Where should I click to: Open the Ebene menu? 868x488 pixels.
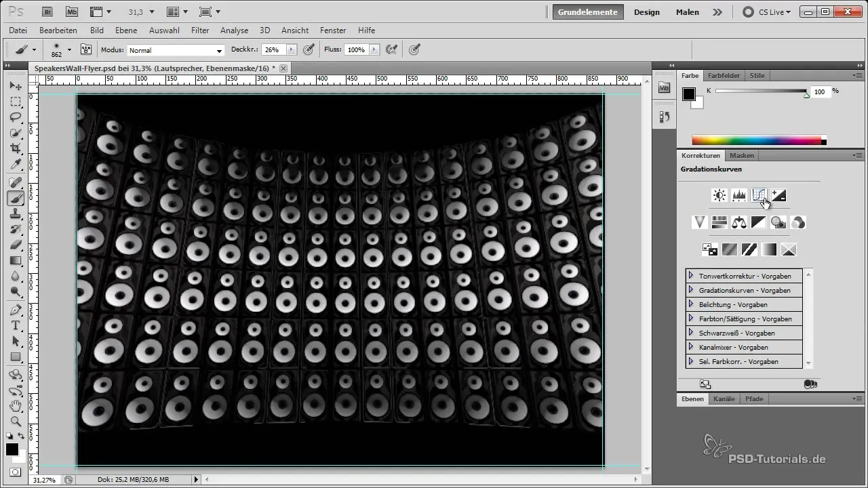[126, 30]
